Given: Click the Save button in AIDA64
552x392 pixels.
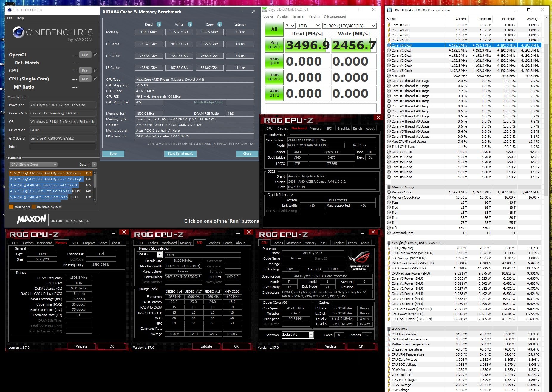Looking at the screenshot, I should click(113, 154).
